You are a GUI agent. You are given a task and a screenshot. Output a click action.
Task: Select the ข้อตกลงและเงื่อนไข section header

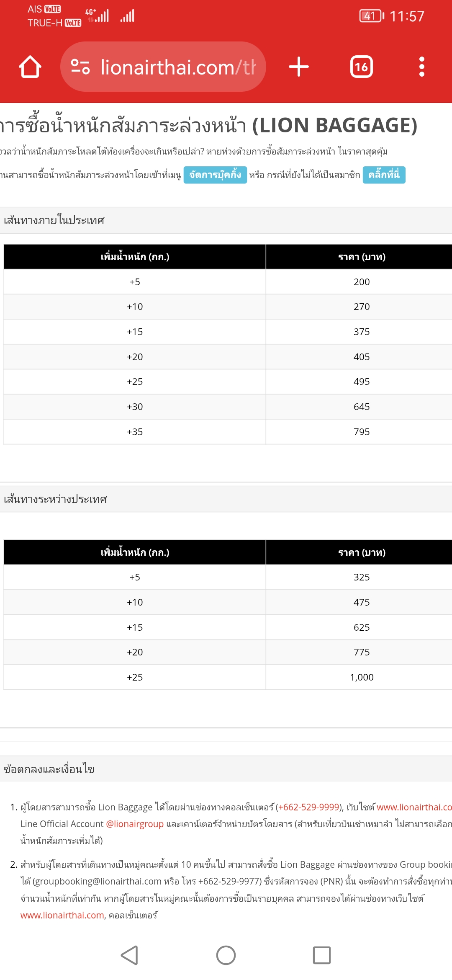(226, 769)
